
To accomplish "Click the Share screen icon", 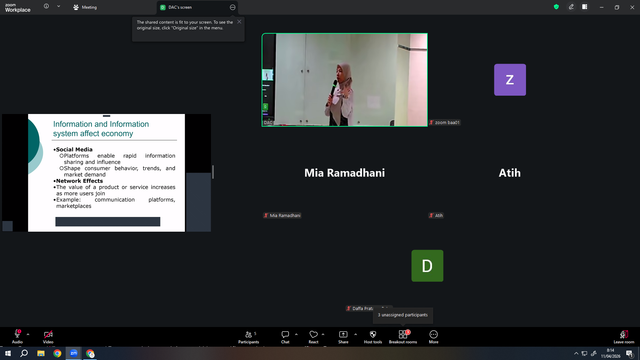I will [x=343, y=334].
